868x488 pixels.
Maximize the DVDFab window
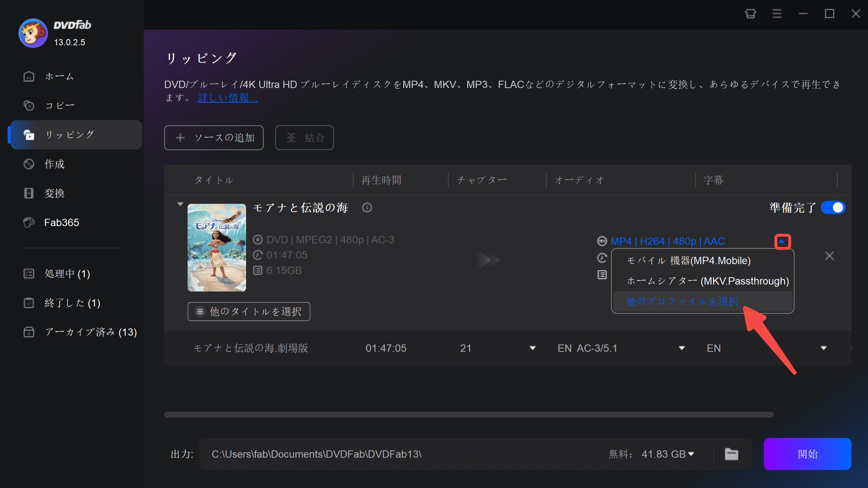tap(829, 14)
